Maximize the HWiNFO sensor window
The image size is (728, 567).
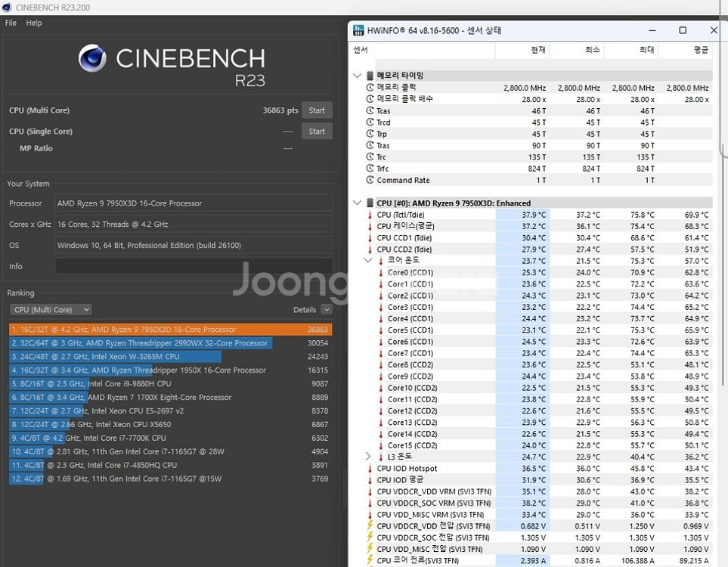683,30
